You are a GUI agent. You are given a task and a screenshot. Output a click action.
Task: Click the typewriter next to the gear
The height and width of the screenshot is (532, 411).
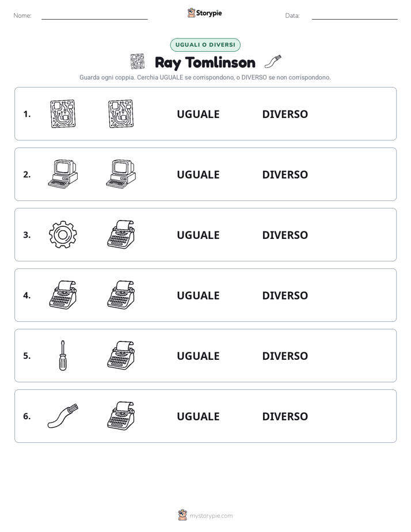click(121, 234)
